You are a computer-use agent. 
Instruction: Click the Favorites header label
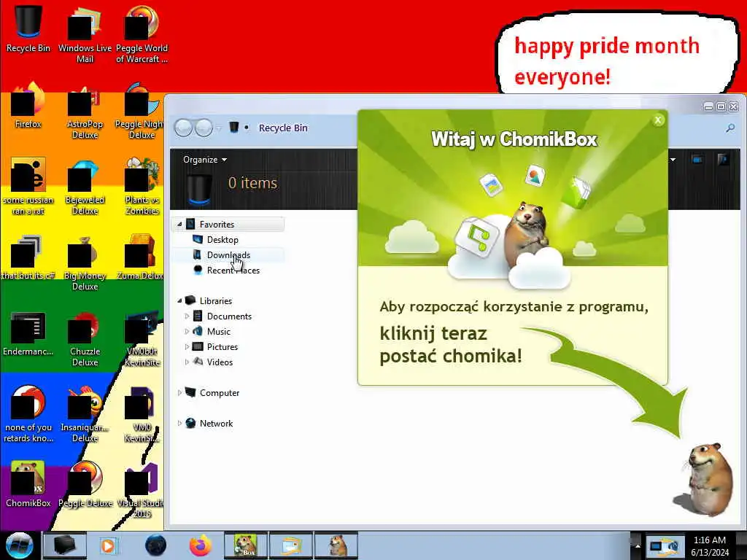pos(217,224)
